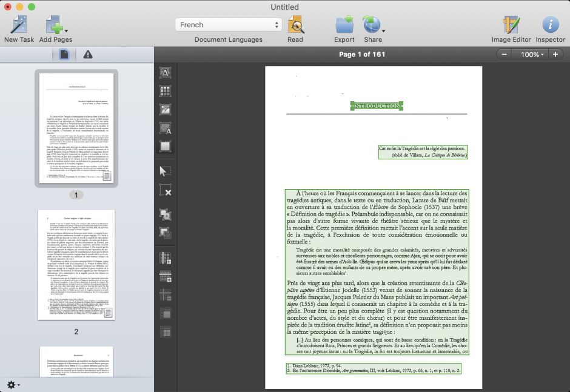The image size is (570, 392).
Task: Click the Delete Area tool
Action: tap(165, 191)
